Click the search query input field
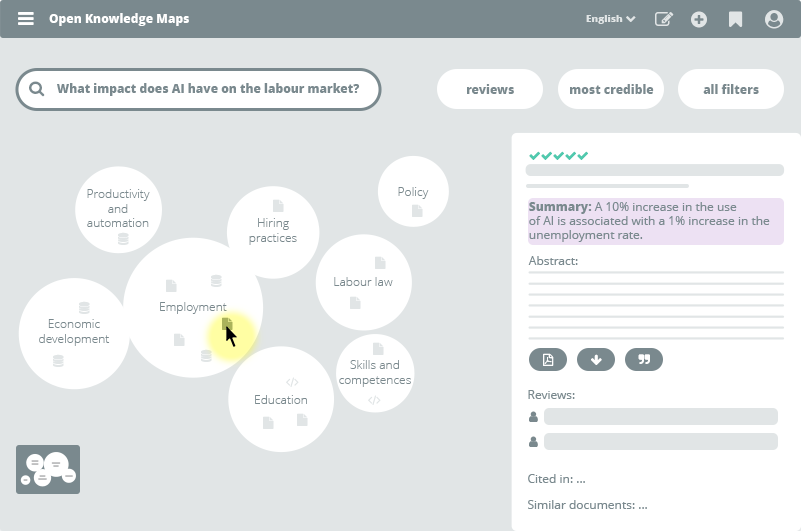This screenshot has height=531, width=801. pos(208,89)
